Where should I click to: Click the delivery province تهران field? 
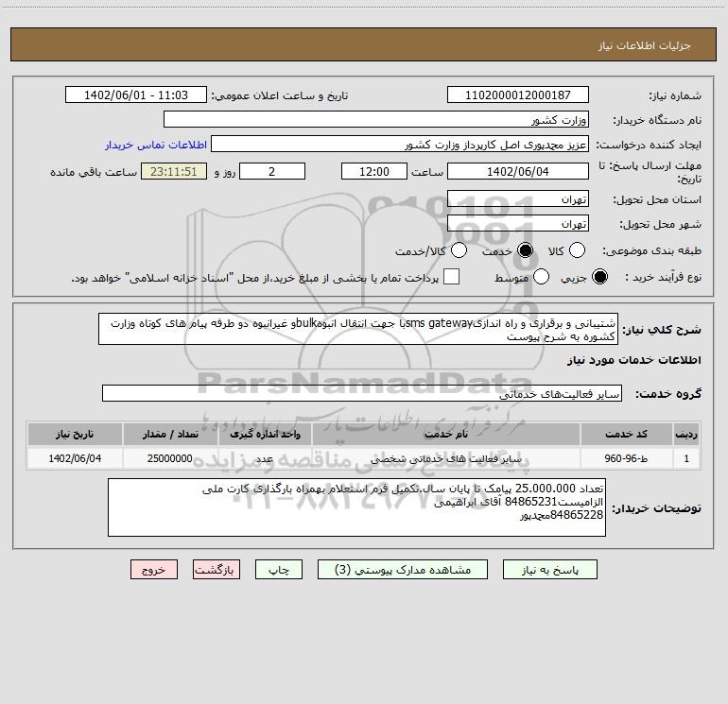(x=518, y=198)
